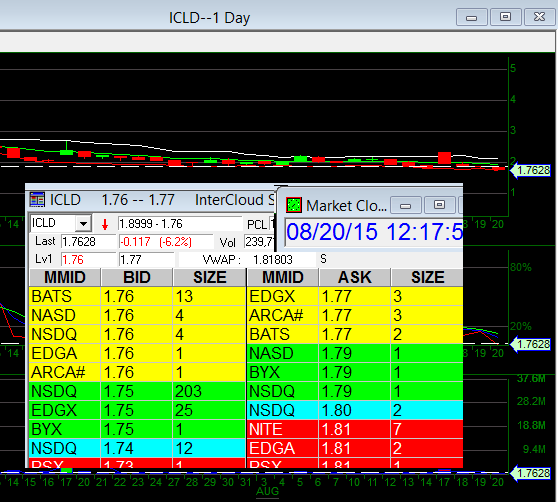This screenshot has height=502, width=558.
Task: Minimize the Market Clock window
Action: click(405, 205)
